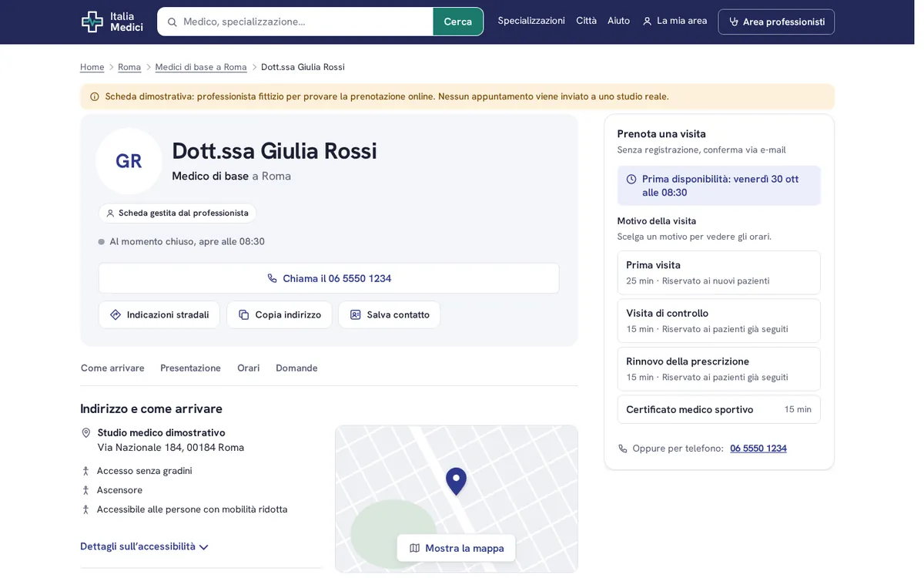Click the blue map marker pin
924x578 pixels.
coord(456,481)
